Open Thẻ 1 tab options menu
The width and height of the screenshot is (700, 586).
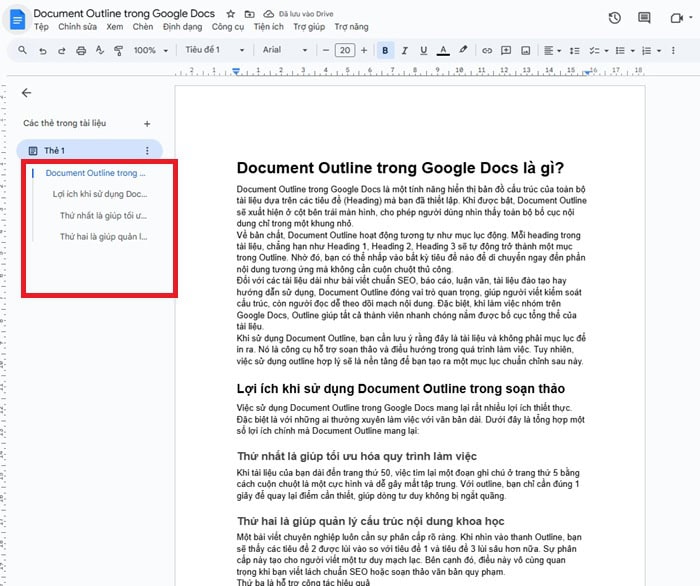click(147, 150)
